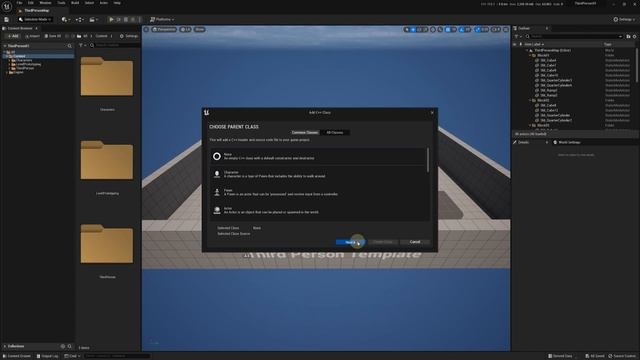Viewport: 640px width, 360px height.
Task: Click the Next button in Add C++ Class dialog
Action: 350,242
